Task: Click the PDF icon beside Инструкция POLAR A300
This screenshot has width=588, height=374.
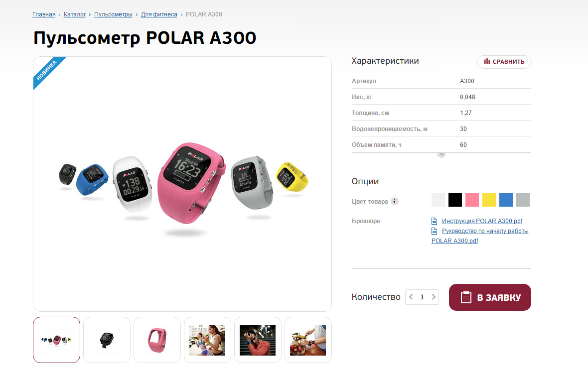Action: click(x=434, y=221)
